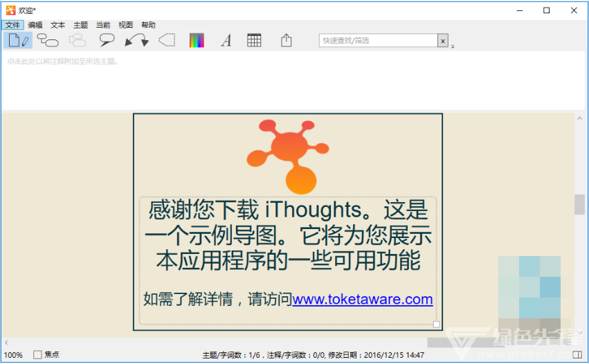This screenshot has width=589, height=364.
Task: Toggle the side panel icon in status bar
Action: pos(577,354)
